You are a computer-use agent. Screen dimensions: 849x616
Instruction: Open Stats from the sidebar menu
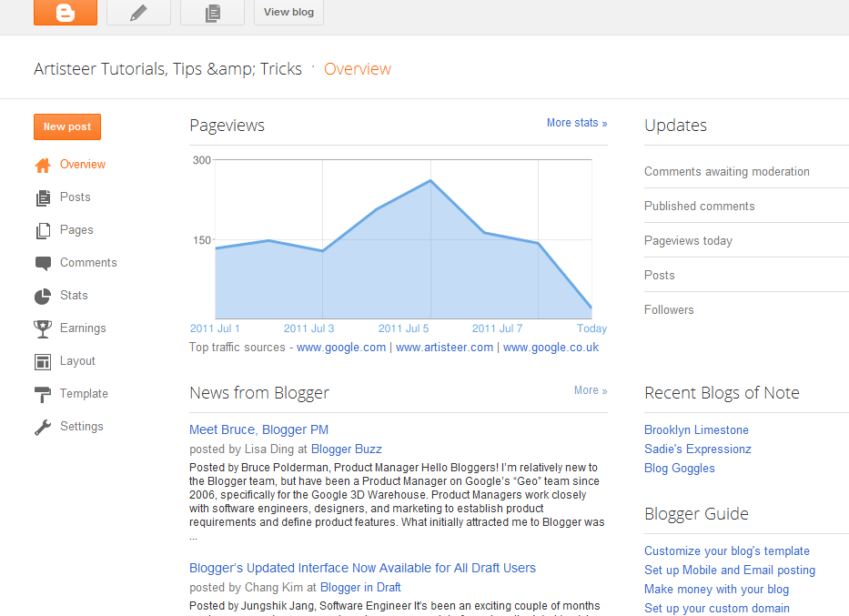click(74, 295)
